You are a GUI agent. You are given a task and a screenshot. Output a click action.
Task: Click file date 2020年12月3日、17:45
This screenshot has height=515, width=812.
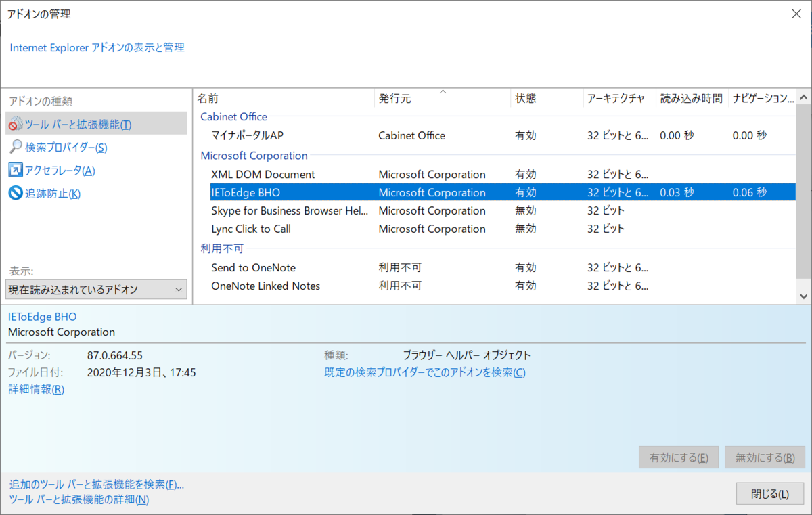coord(141,372)
